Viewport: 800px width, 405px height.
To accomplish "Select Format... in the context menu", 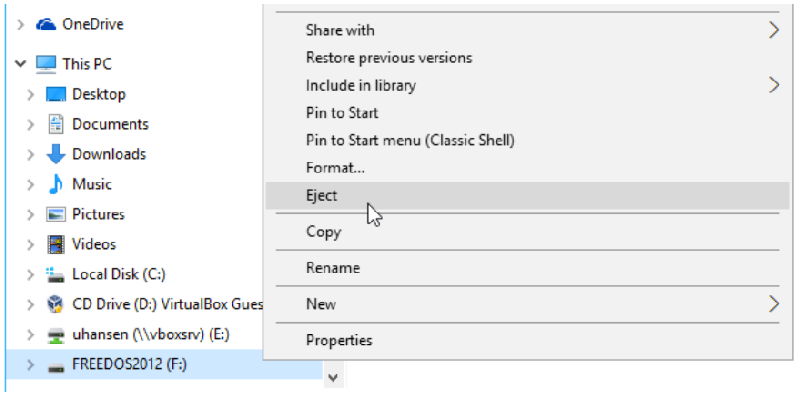I will pyautogui.click(x=335, y=168).
